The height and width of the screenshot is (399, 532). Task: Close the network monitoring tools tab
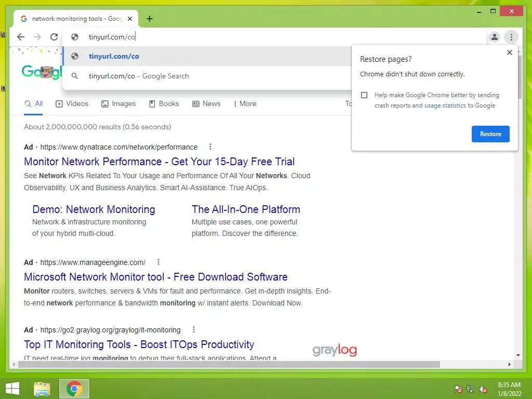point(130,19)
